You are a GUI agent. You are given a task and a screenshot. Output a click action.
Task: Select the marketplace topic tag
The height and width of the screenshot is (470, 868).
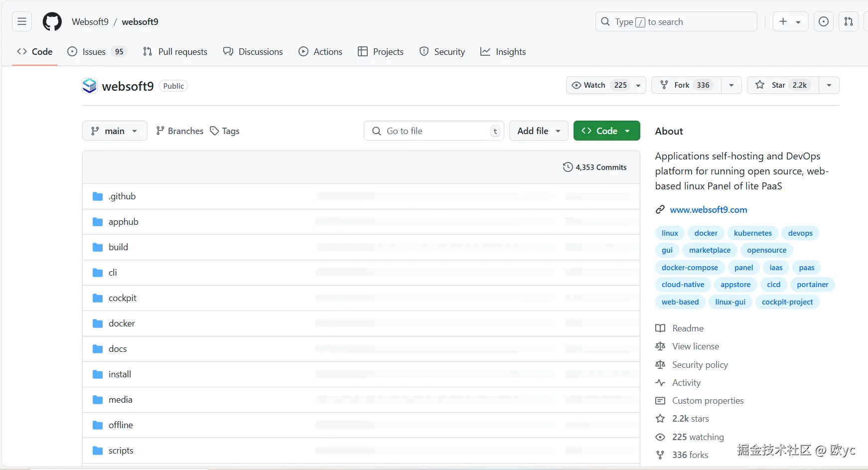[x=710, y=250]
